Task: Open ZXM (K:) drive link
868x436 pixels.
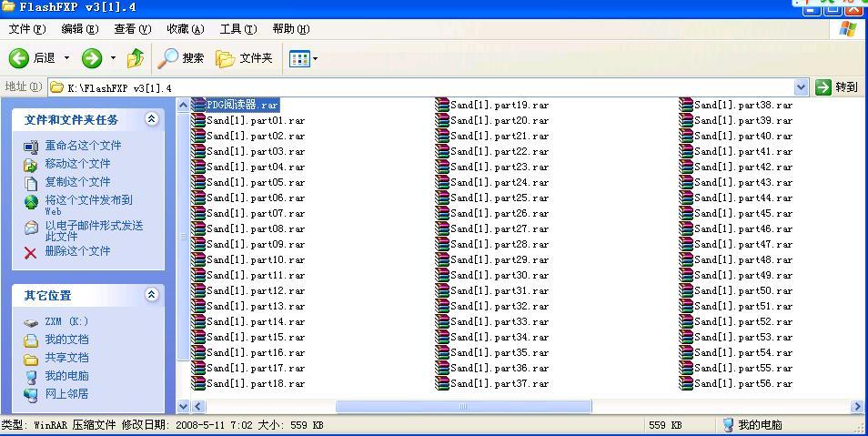Action: tap(66, 321)
